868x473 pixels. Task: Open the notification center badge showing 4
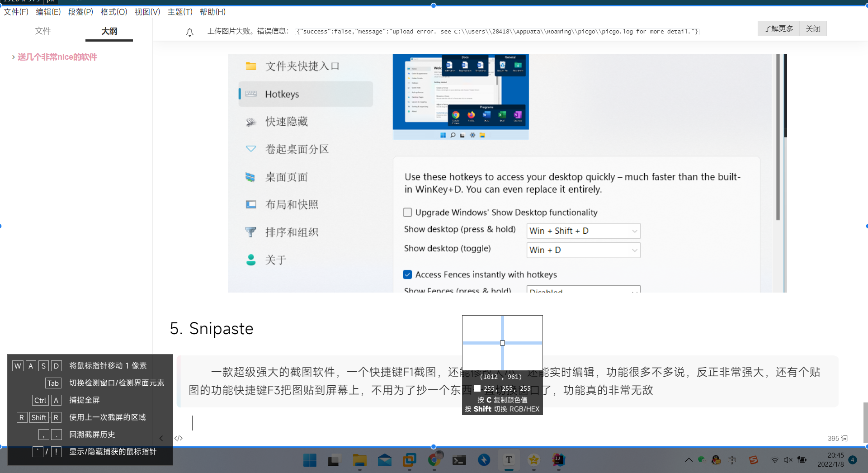tap(853, 460)
